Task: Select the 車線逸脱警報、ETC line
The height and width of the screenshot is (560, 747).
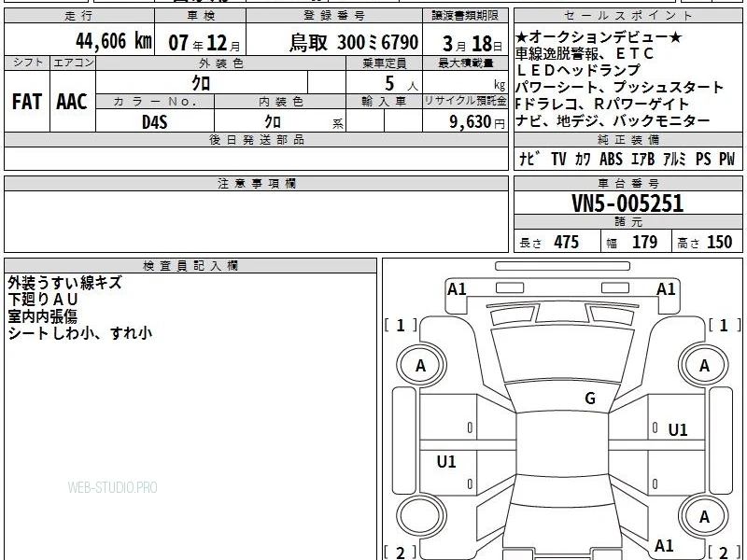Action: tap(585, 53)
